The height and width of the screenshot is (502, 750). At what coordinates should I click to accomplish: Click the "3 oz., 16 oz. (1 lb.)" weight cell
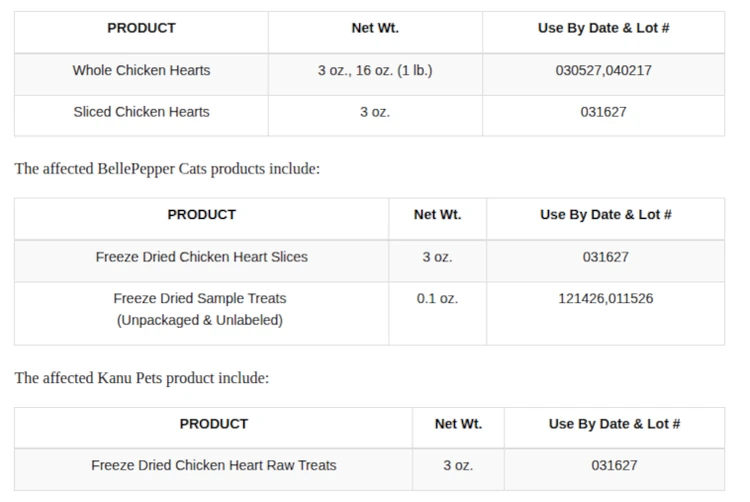(375, 71)
